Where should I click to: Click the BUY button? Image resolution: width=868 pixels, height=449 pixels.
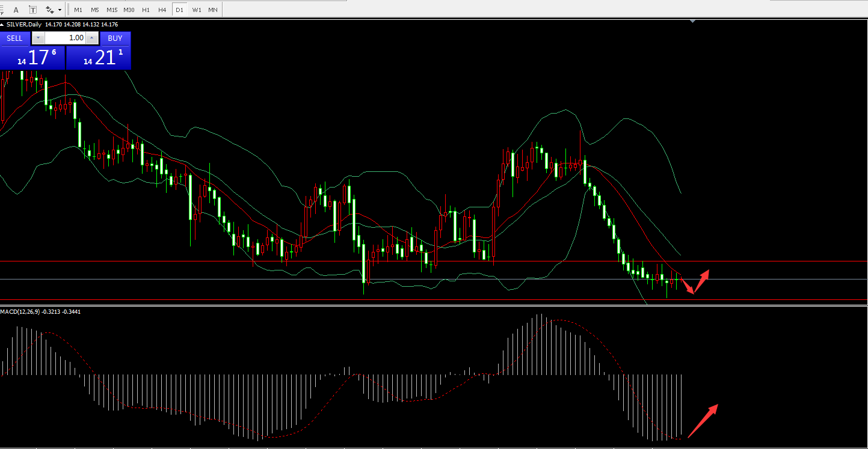click(115, 38)
